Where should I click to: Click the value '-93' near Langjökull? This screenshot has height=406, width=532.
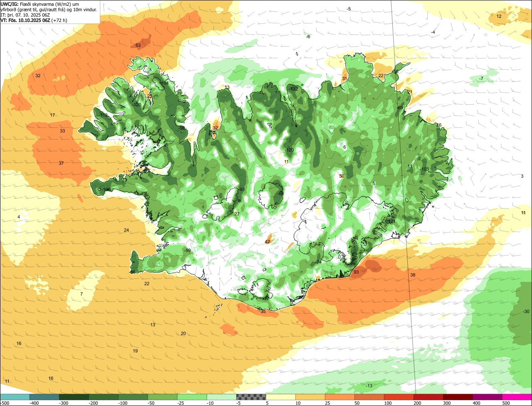tap(241, 189)
